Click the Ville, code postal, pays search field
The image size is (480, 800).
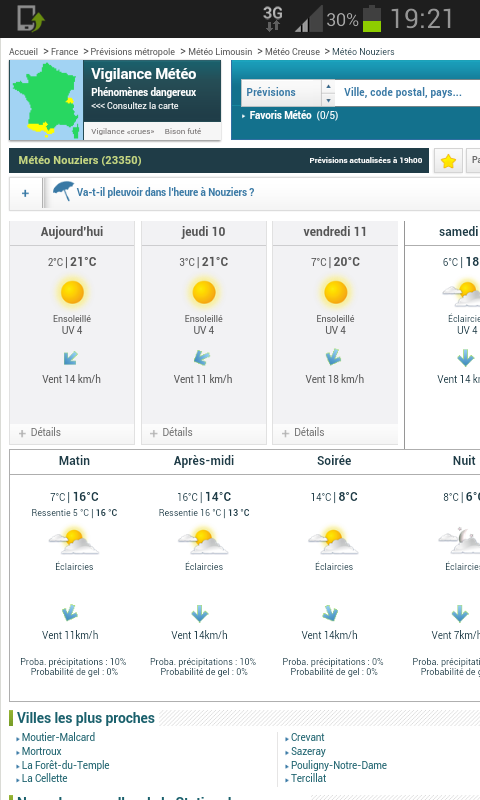408,92
